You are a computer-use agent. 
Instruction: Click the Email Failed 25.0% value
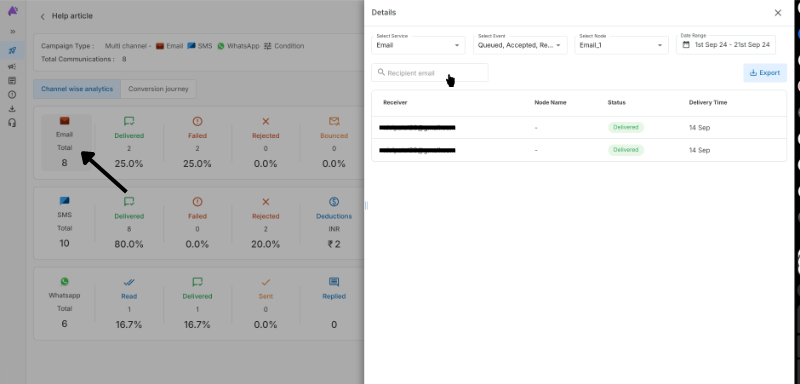[x=197, y=164]
